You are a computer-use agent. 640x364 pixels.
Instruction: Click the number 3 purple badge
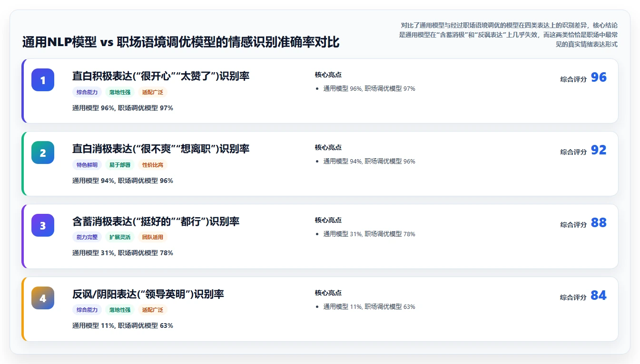43,225
